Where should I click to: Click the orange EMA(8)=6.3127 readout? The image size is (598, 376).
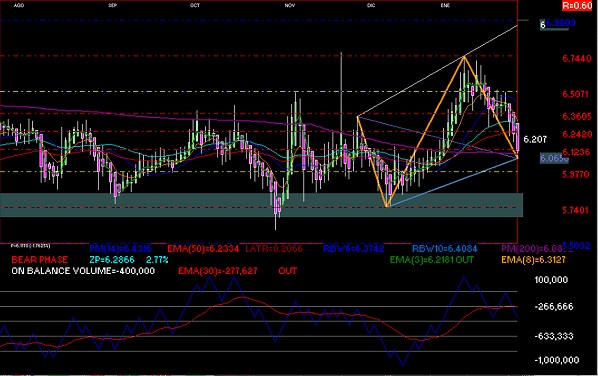pyautogui.click(x=533, y=260)
